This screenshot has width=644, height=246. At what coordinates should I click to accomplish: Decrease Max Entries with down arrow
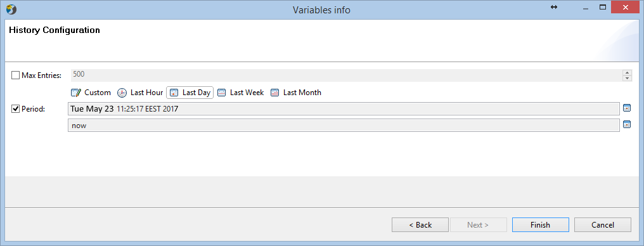pos(627,78)
